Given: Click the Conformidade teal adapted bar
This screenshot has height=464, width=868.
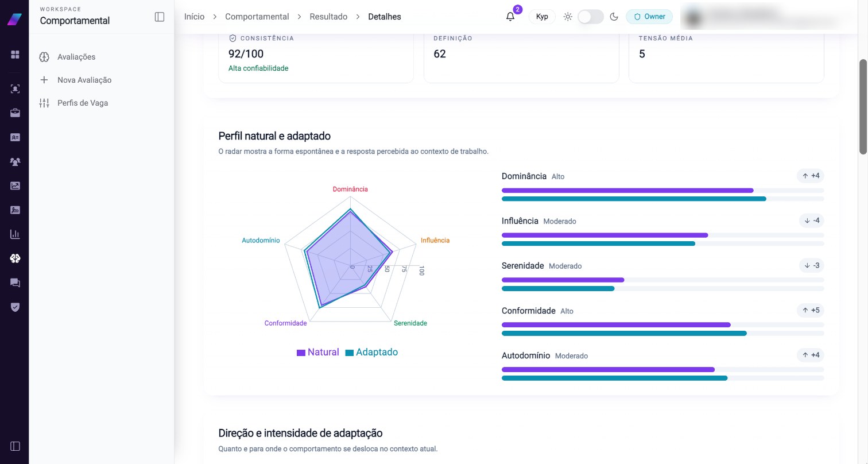Looking at the screenshot, I should click(624, 333).
